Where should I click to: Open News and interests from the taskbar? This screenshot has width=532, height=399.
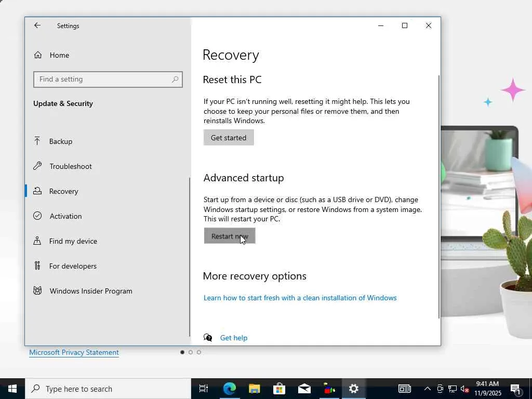(x=404, y=389)
